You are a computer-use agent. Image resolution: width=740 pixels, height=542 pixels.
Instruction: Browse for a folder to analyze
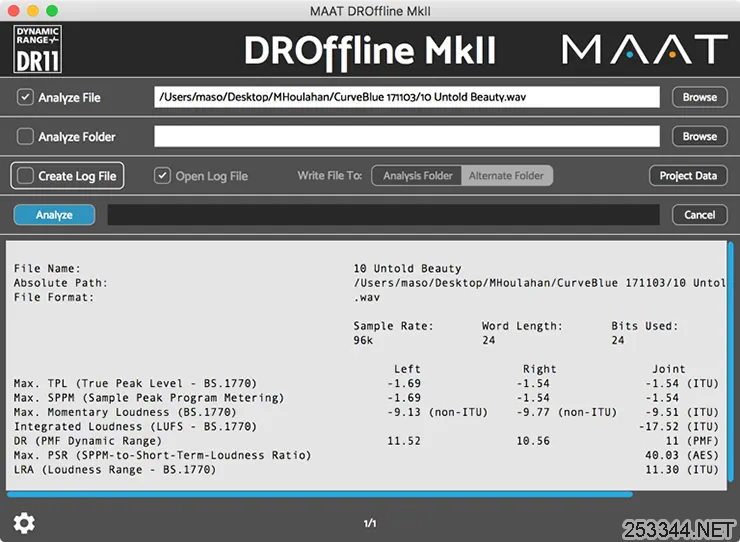[699, 136]
